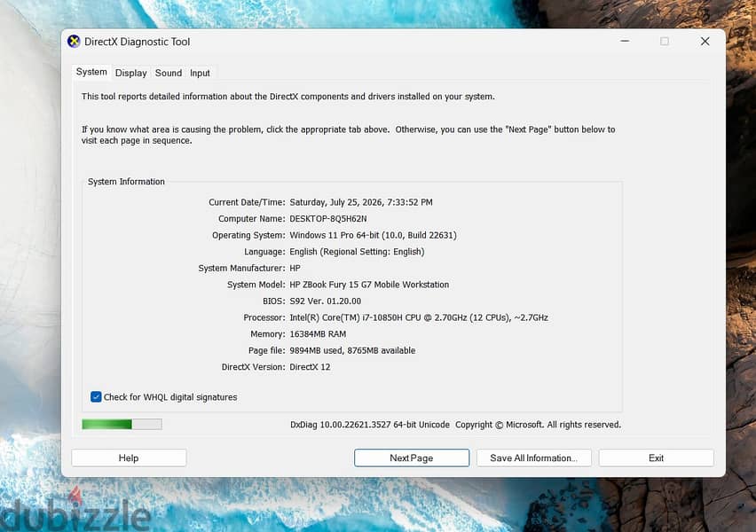Viewport: 756px width, 532px height.
Task: Go to Next Page
Action: [x=411, y=458]
